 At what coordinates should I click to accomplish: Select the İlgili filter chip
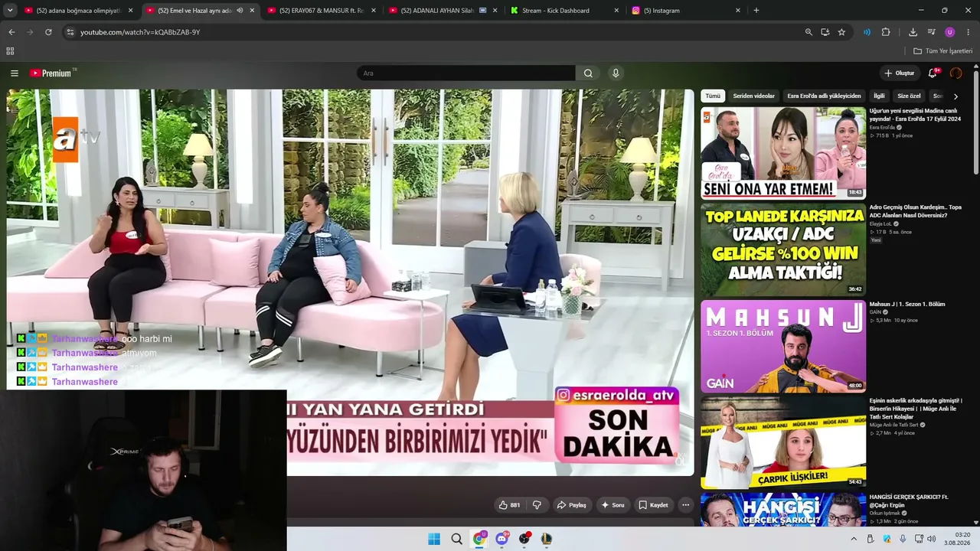879,96
